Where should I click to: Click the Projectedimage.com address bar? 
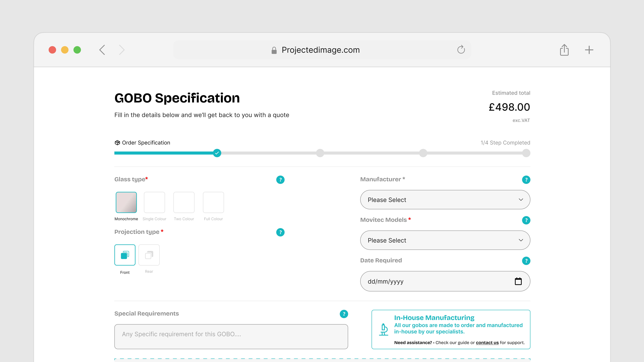pos(322,50)
